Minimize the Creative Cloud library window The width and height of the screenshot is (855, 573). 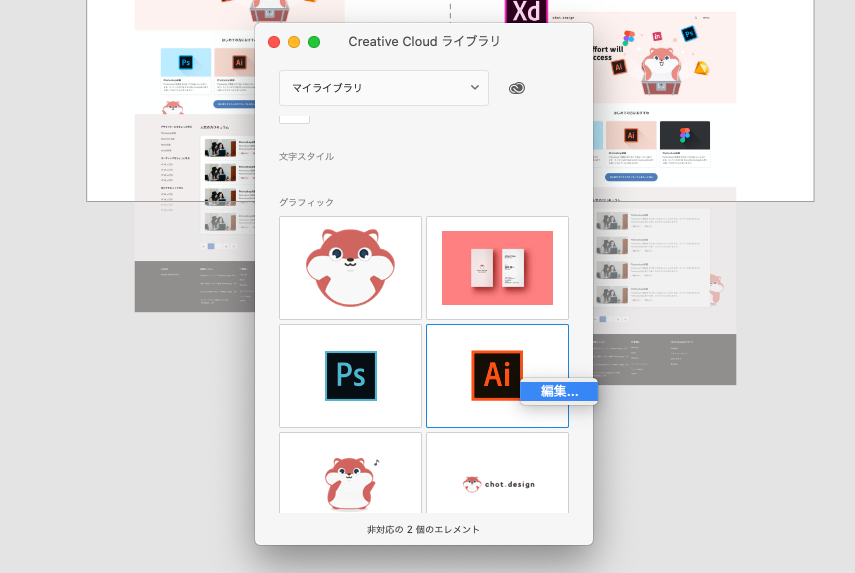294,42
